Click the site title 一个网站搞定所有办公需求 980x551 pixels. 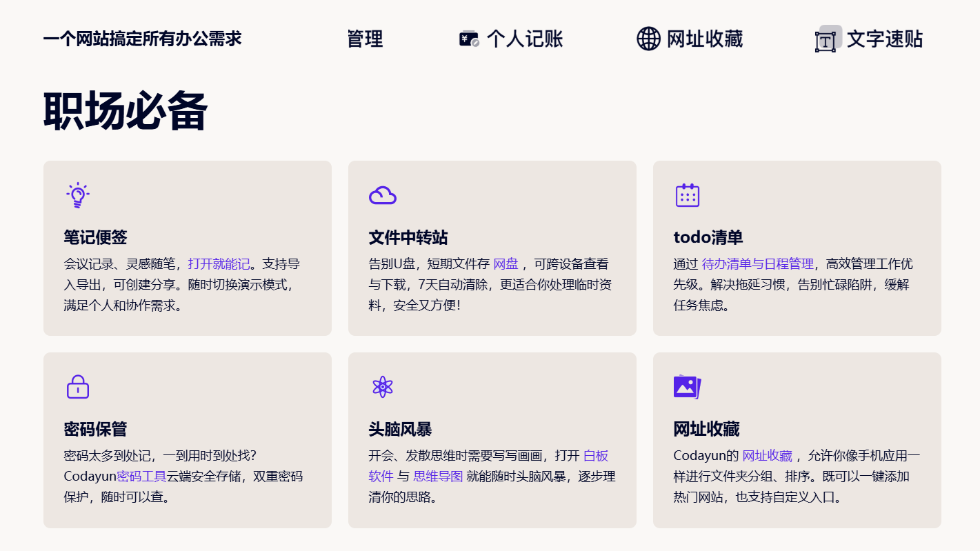click(x=142, y=39)
